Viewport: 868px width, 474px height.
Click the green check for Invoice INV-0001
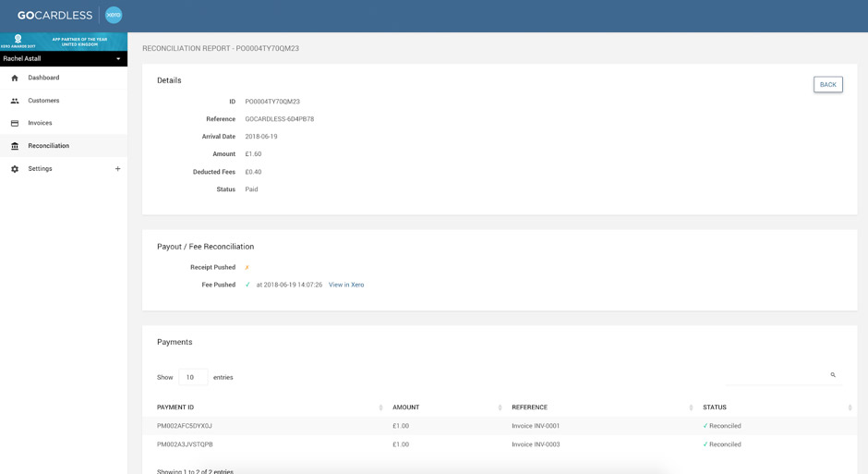click(705, 426)
